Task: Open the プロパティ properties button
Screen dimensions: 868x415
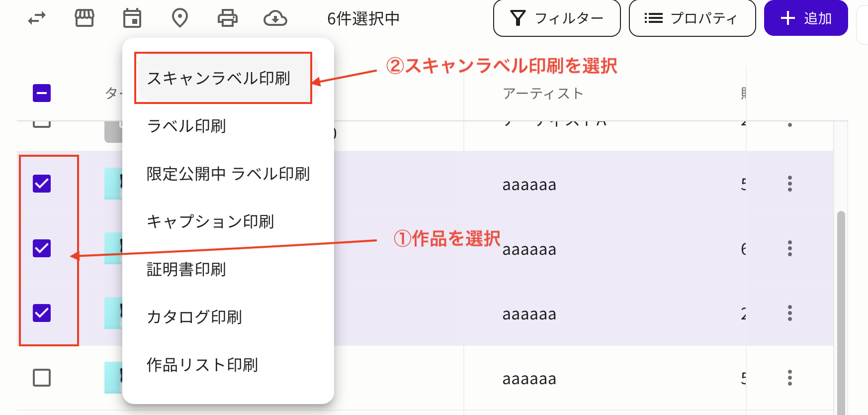Action: (x=692, y=18)
